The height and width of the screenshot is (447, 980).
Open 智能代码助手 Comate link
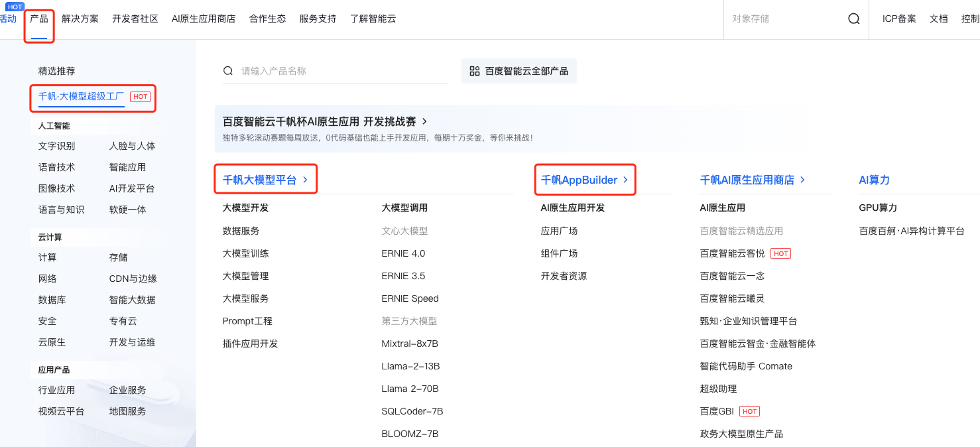[x=747, y=366]
